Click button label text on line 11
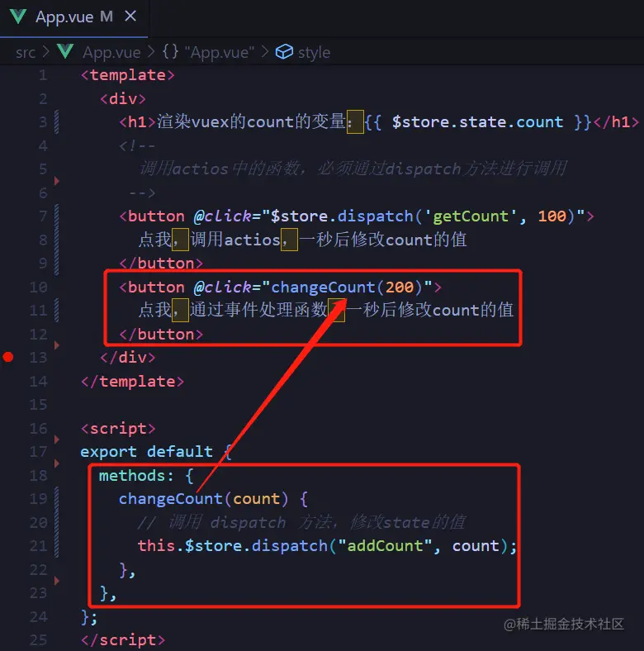This screenshot has width=644, height=651. click(x=326, y=311)
